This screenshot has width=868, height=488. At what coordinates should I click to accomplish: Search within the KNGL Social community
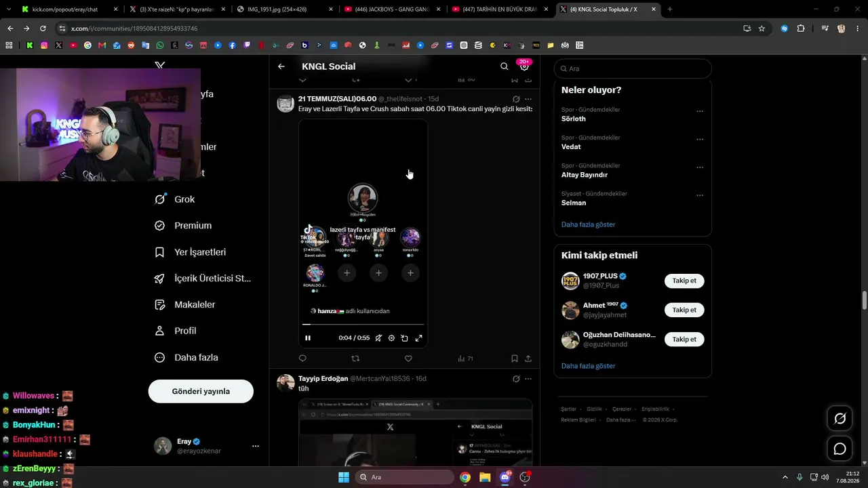click(504, 66)
